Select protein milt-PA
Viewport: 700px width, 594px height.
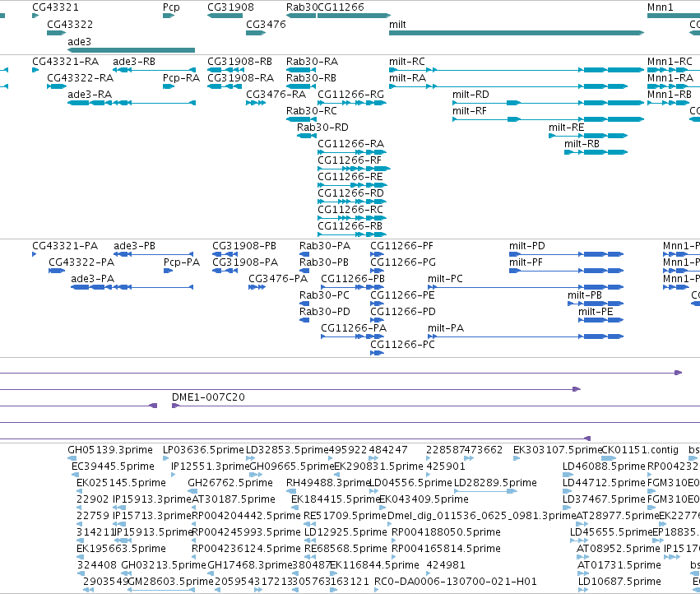coord(526,336)
